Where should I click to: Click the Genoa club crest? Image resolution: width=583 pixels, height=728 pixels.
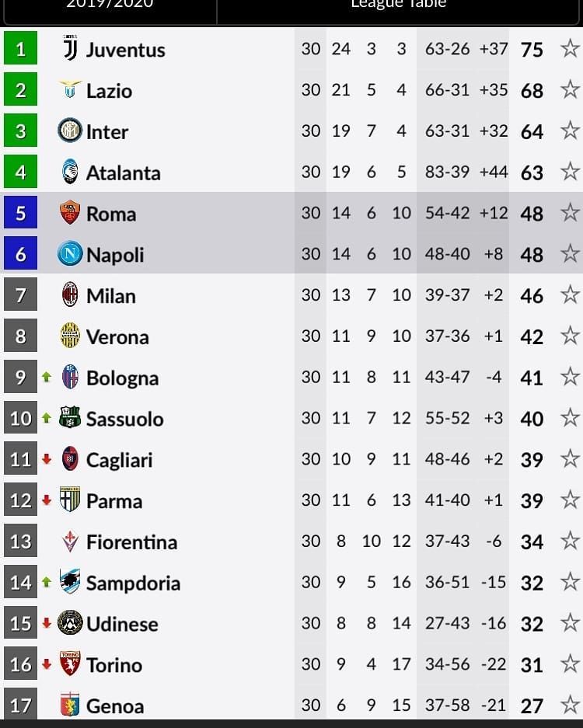pos(70,705)
